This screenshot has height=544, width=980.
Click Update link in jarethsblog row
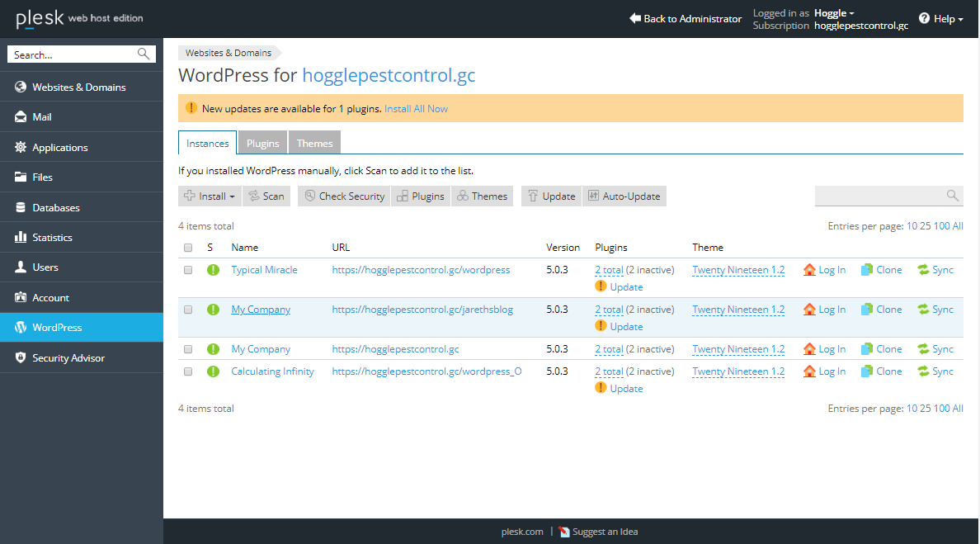(626, 326)
